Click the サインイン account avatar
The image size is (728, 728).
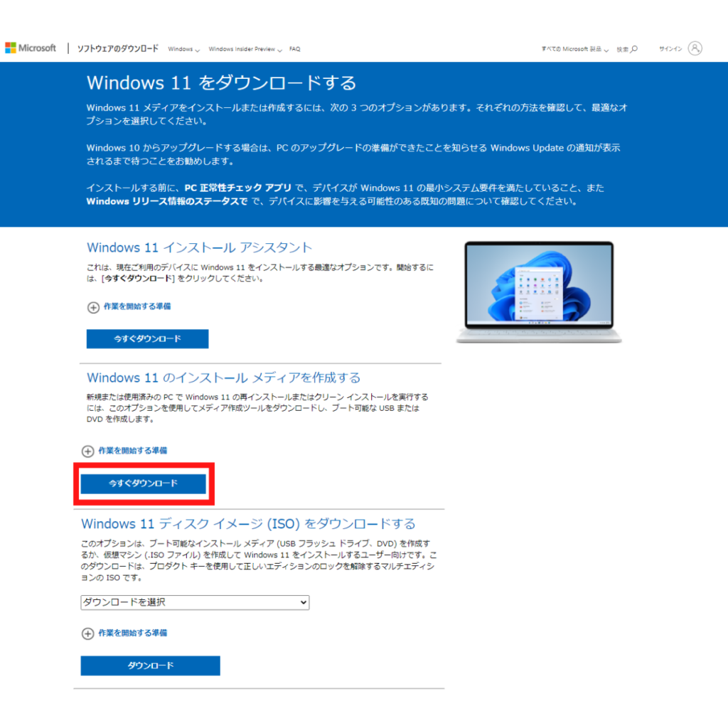click(x=695, y=48)
